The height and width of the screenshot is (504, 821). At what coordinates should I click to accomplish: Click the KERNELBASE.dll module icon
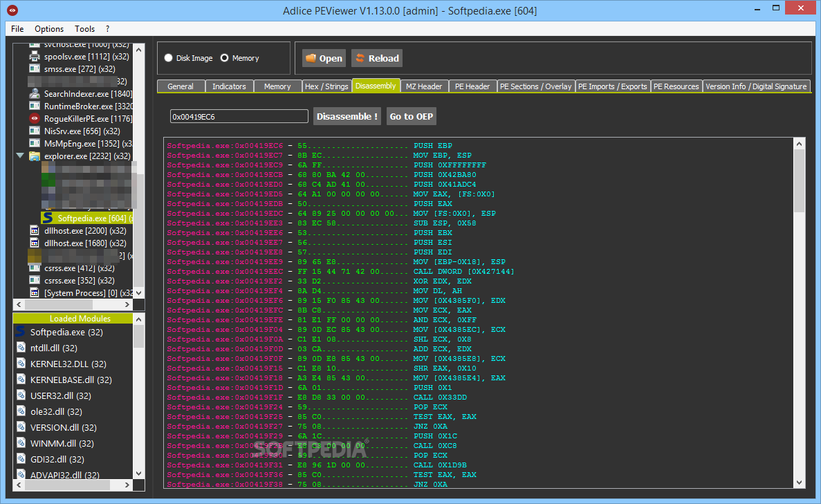21,380
